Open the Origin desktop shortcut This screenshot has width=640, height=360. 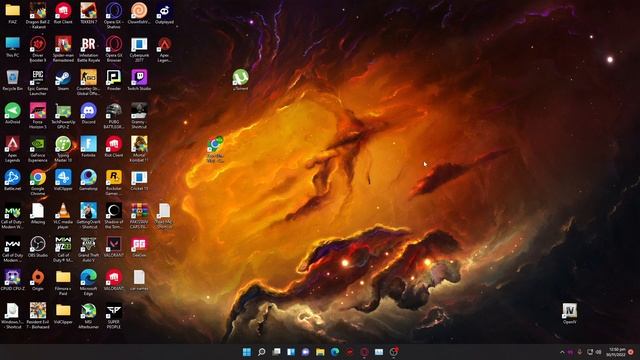pos(38,281)
